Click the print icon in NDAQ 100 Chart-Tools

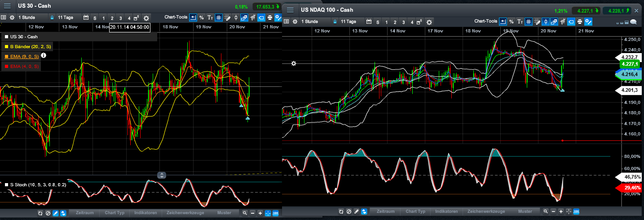coord(580,21)
